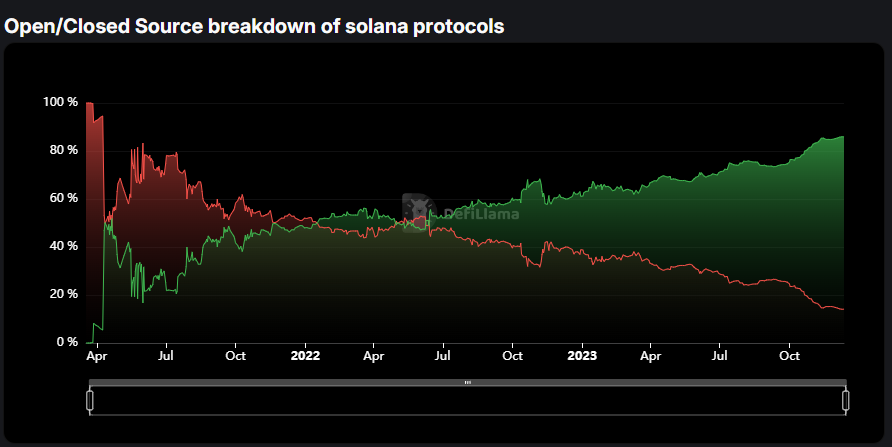
Task: Click the 100 % y-axis label
Action: 61,102
